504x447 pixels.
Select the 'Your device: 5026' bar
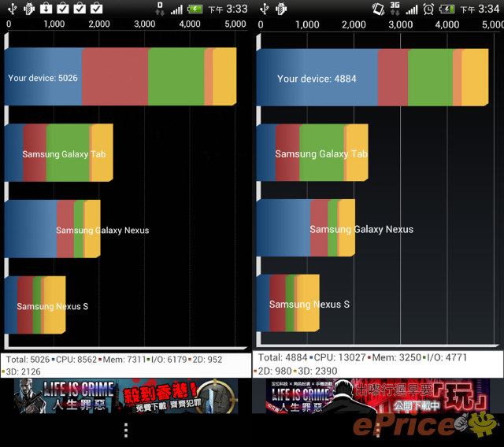pyautogui.click(x=120, y=76)
